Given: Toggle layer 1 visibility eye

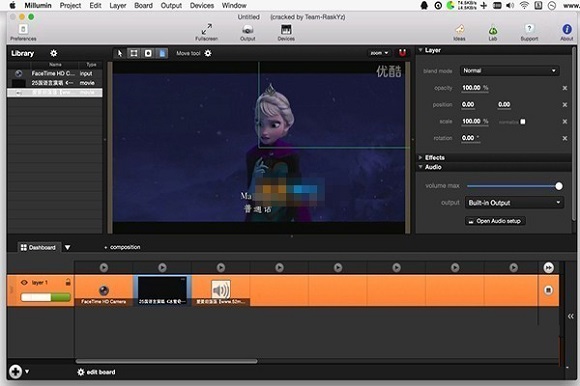Looking at the screenshot, I should [24, 282].
